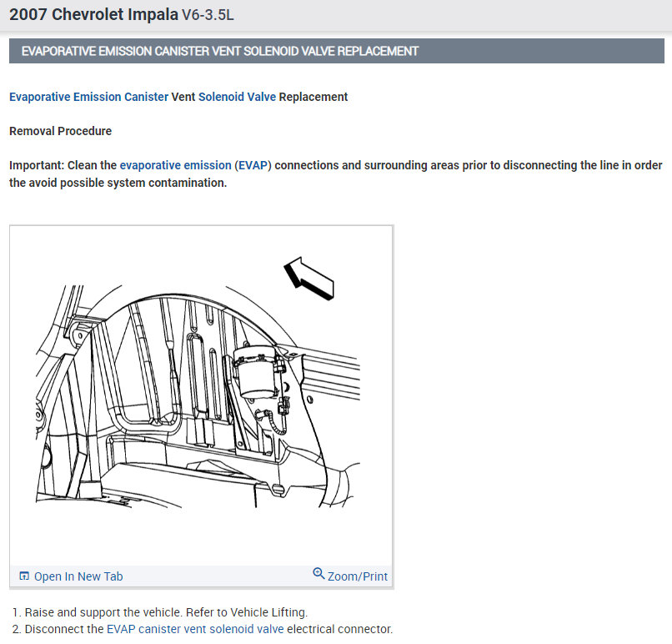Click the section header banner text
The image size is (672, 644).
pos(220,51)
